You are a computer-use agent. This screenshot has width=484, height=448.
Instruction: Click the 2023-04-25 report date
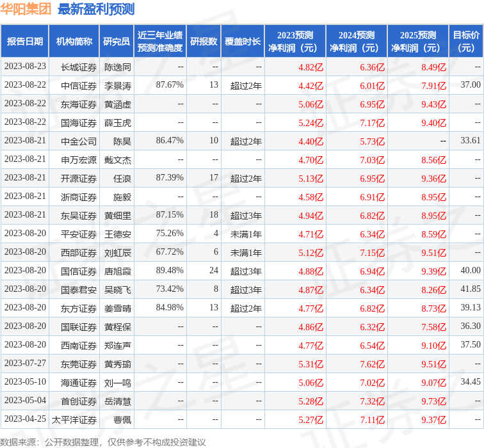tap(25, 419)
